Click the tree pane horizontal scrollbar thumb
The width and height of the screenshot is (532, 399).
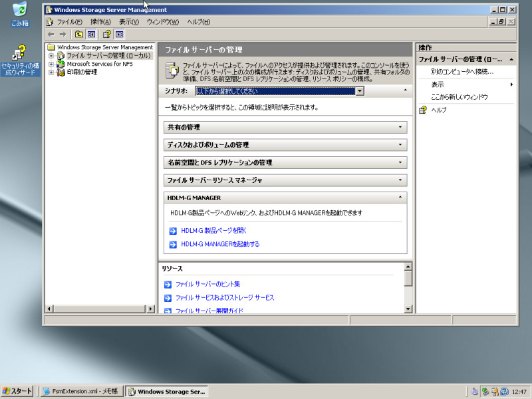tap(99, 309)
